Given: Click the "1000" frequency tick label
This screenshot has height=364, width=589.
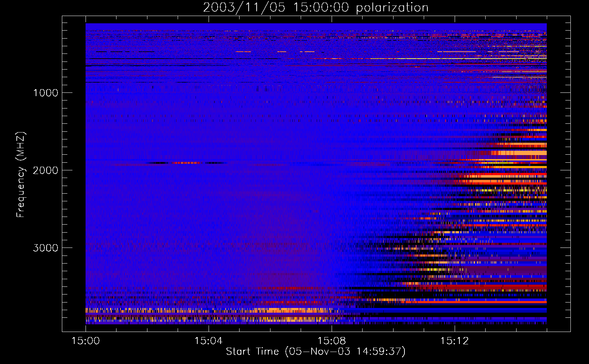Looking at the screenshot, I should click(x=46, y=93).
